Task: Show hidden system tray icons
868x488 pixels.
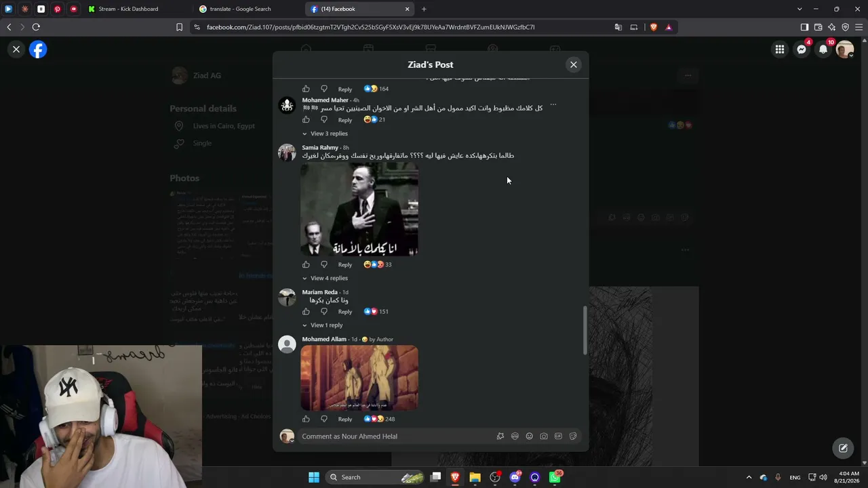Action: (x=749, y=477)
